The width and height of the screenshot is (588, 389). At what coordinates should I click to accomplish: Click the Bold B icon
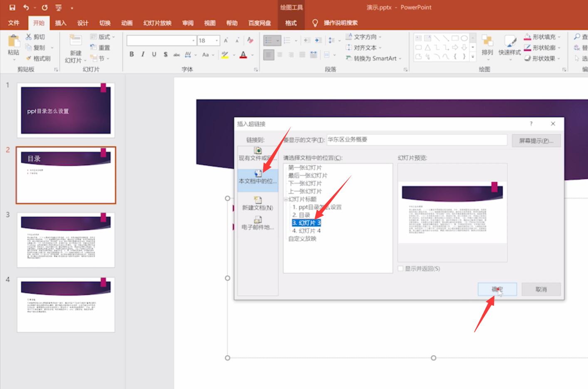[x=132, y=54]
